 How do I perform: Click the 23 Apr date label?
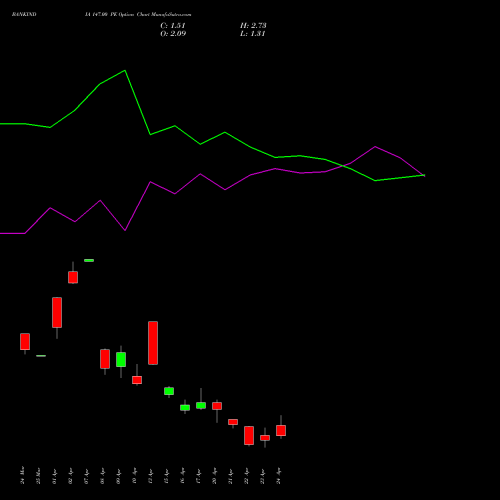click(262, 476)
